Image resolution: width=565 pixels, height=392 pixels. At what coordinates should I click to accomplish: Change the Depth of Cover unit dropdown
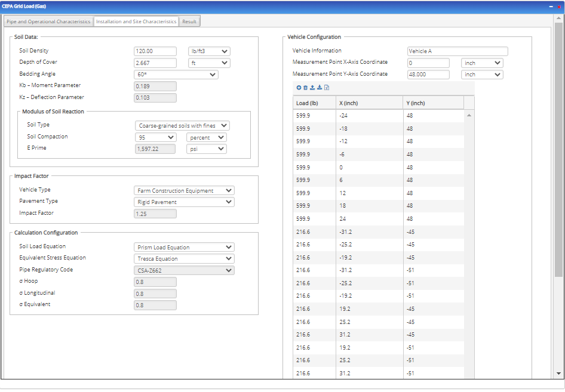point(209,63)
